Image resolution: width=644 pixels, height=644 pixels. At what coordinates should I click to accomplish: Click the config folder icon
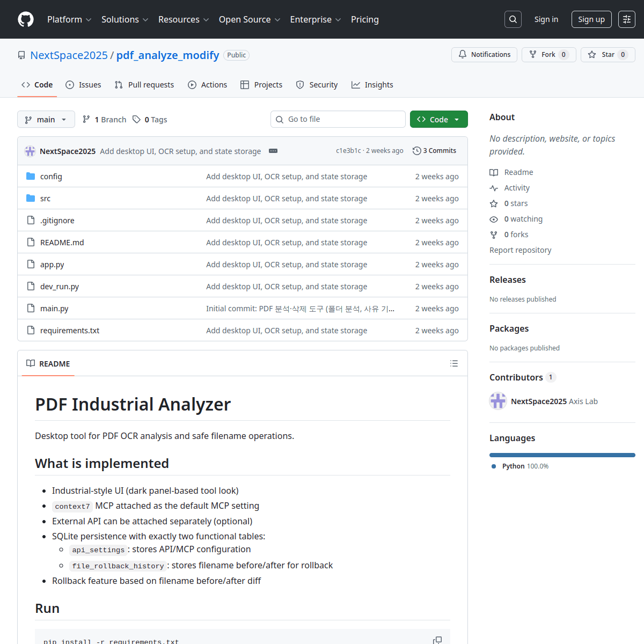pos(31,176)
